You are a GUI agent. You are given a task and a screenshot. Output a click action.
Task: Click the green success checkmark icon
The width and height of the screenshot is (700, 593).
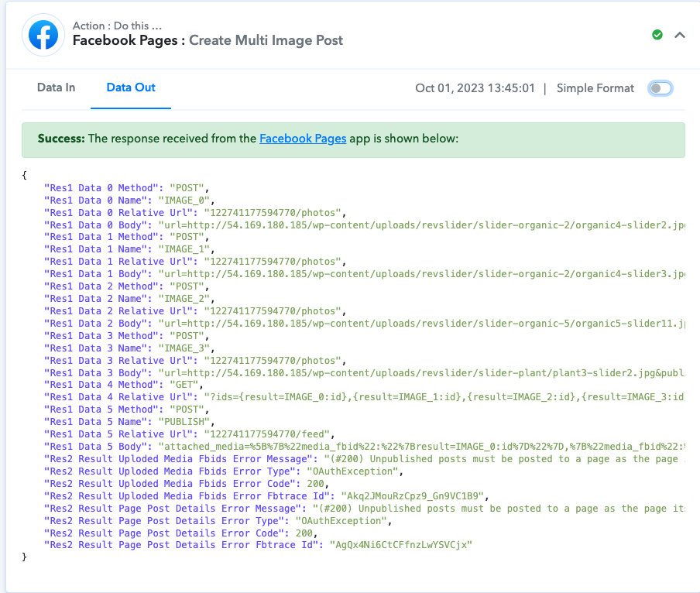(657, 35)
